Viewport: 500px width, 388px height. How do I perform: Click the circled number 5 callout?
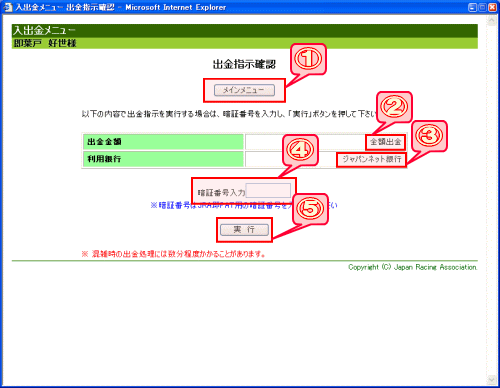(x=310, y=209)
